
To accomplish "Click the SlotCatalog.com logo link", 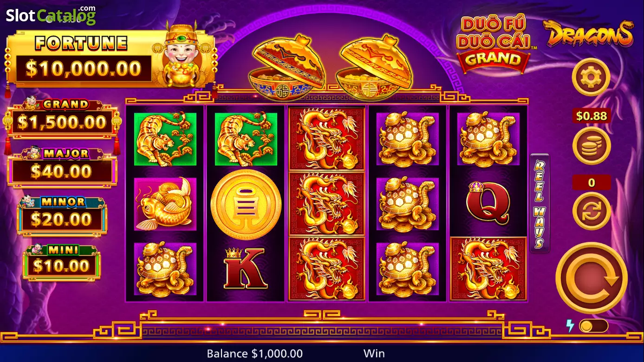I will pos(51,15).
